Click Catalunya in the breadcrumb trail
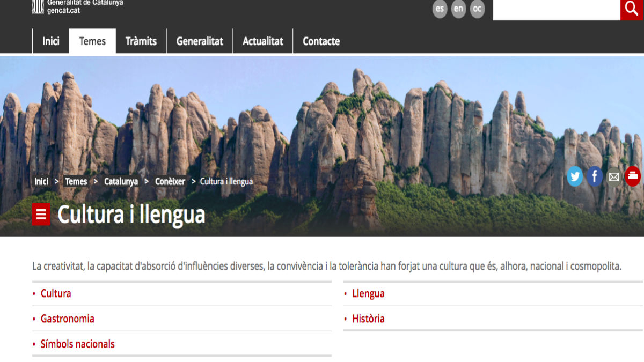This screenshot has height=362, width=644. point(121,181)
